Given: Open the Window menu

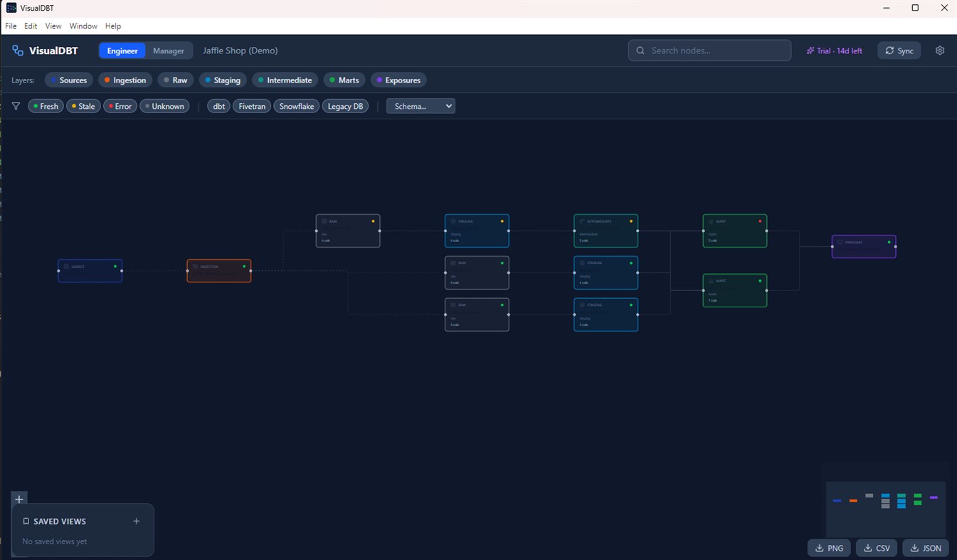Looking at the screenshot, I should (83, 26).
